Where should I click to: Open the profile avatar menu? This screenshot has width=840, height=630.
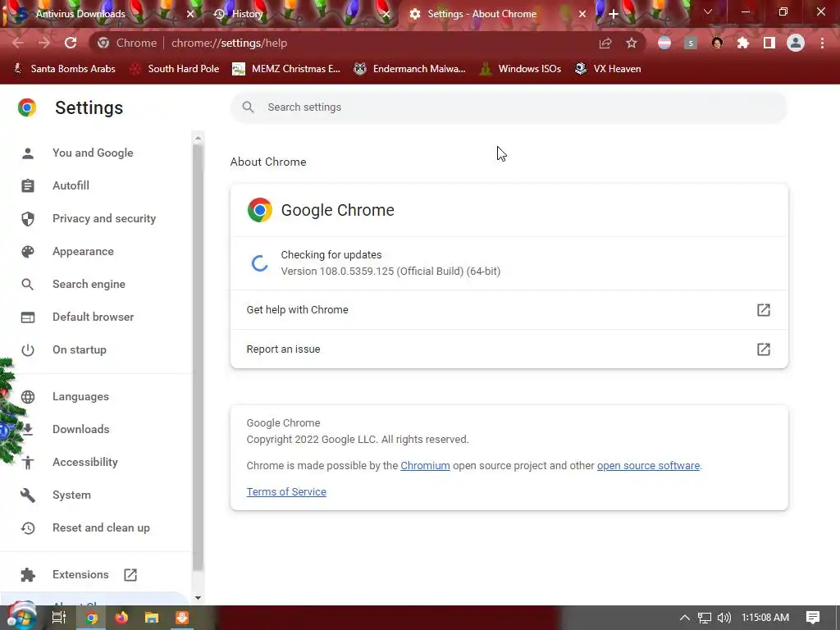coord(796,43)
